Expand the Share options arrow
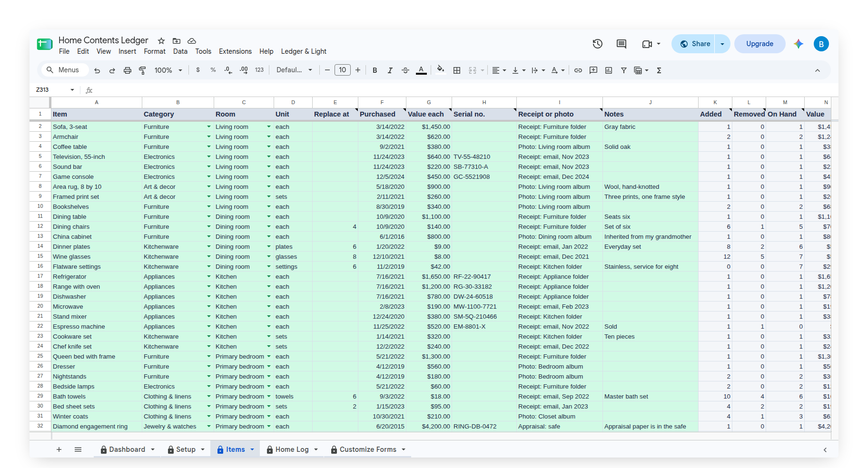Image resolution: width=868 pixels, height=468 pixels. [722, 44]
